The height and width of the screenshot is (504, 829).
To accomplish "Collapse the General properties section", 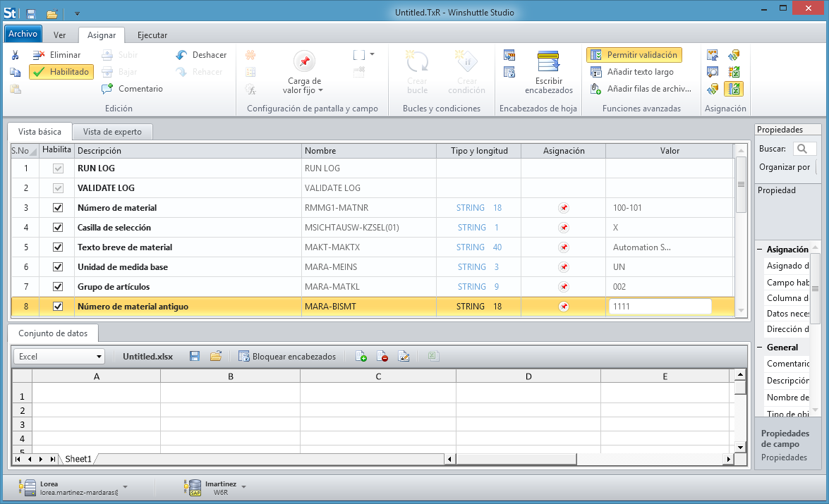I will [x=760, y=348].
